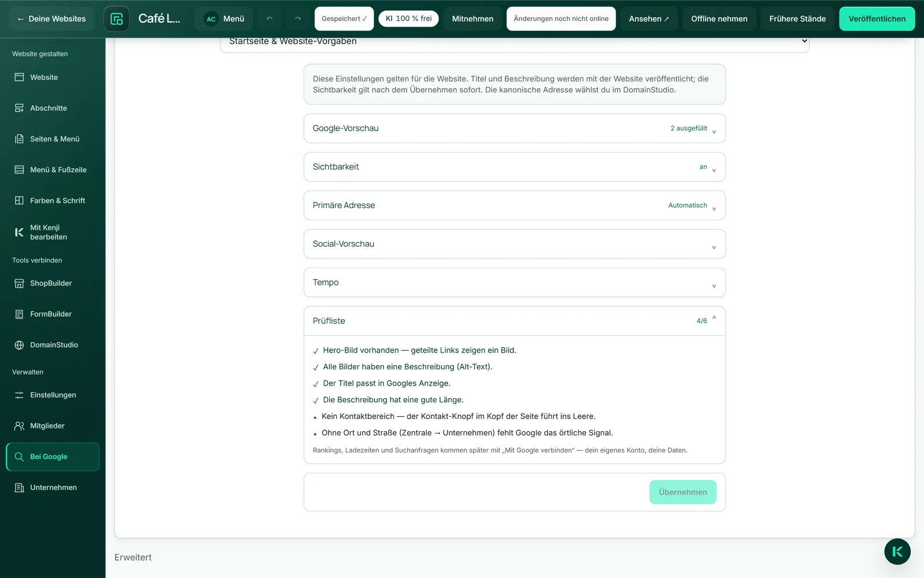
Task: Expand the Primäre Adresse section
Action: [515, 205]
